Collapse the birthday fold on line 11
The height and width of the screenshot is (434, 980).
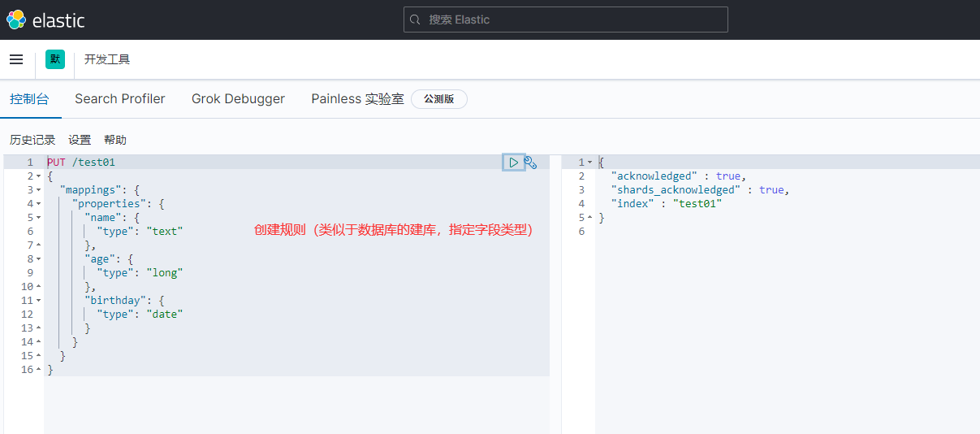click(38, 301)
